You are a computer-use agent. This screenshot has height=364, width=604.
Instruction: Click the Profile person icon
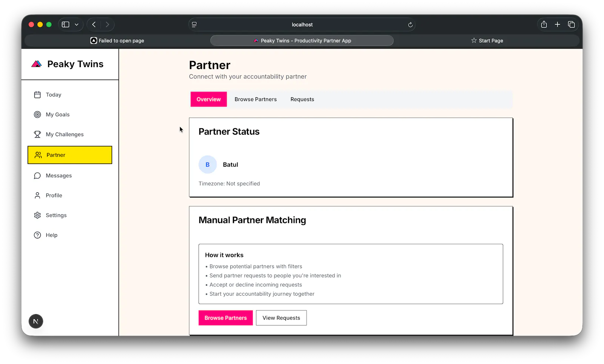click(x=37, y=195)
